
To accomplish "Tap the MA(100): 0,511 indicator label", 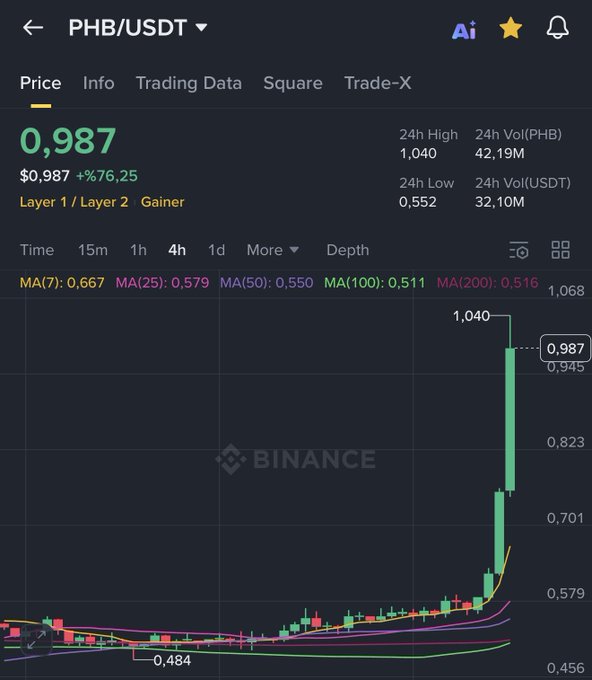I will click(x=375, y=283).
